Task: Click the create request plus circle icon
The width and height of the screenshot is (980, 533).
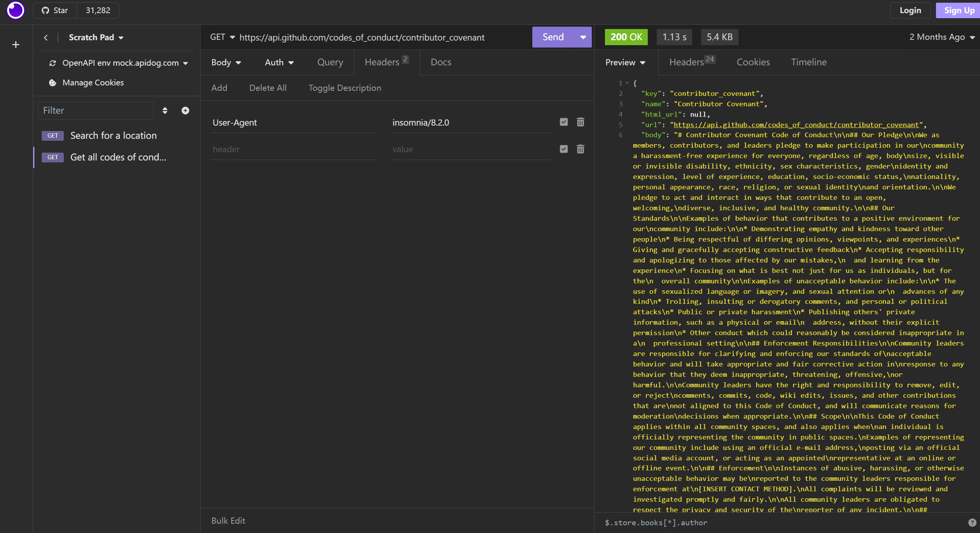Action: click(185, 111)
